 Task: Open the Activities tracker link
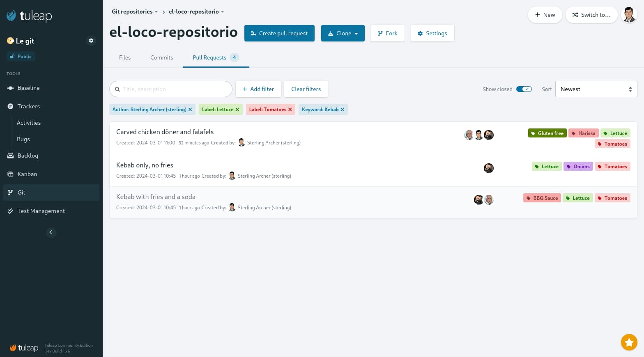pyautogui.click(x=29, y=123)
